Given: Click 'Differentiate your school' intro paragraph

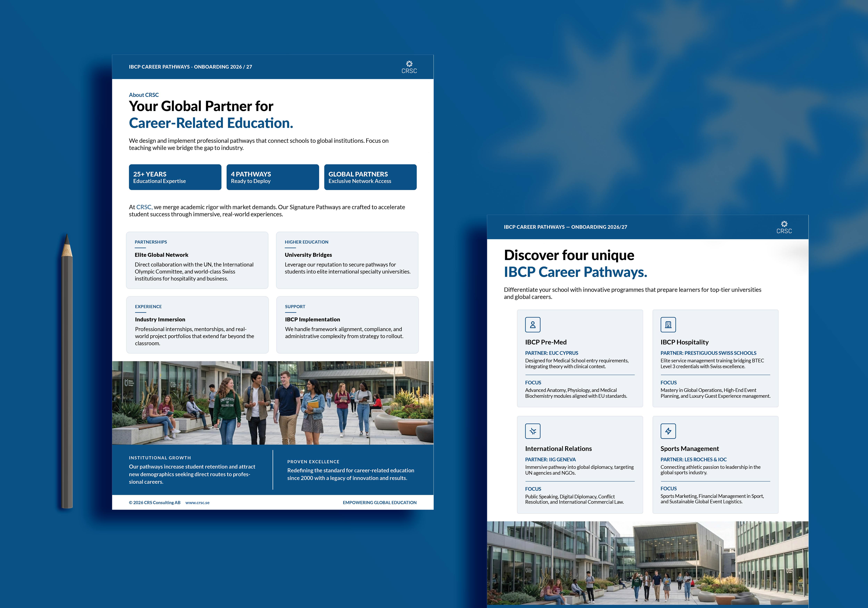Looking at the screenshot, I should [632, 293].
